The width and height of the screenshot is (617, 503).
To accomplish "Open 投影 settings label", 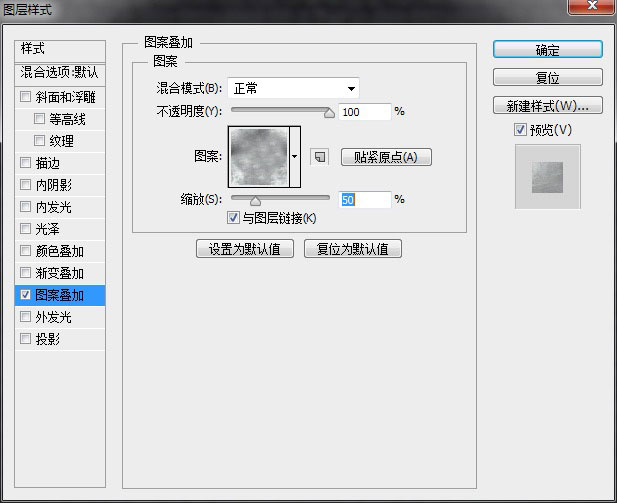I will 48,339.
